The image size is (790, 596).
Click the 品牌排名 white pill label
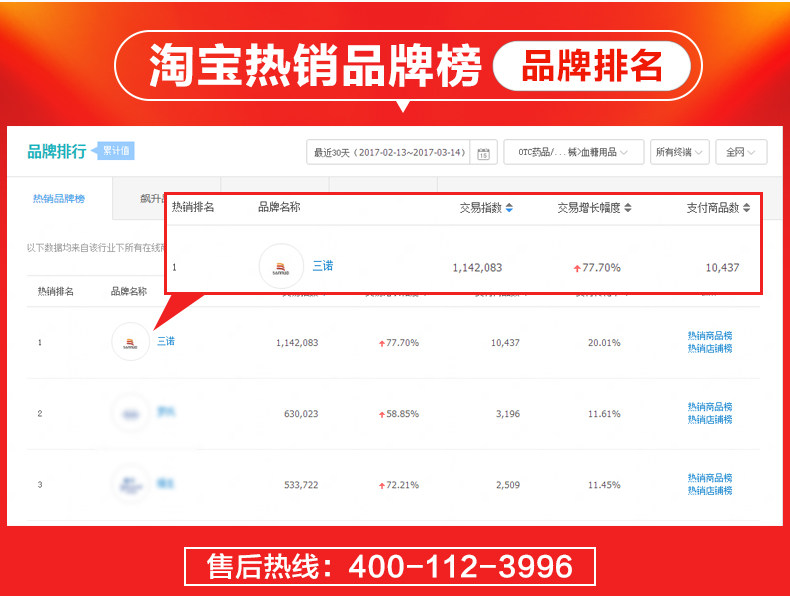(x=591, y=66)
